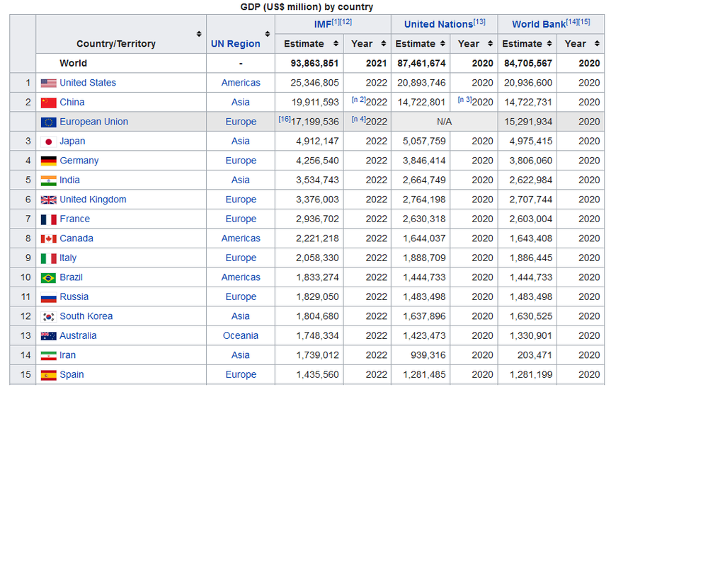
Task: Open reference [13] beside United Nations
Action: (x=479, y=22)
